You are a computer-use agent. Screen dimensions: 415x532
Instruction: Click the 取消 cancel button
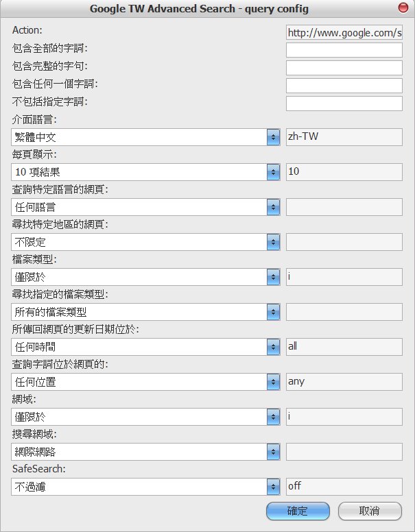370,511
